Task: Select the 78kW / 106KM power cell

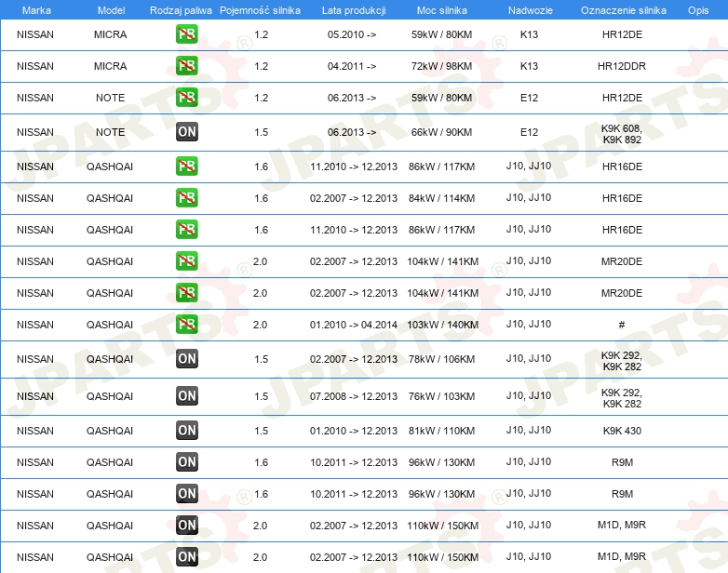Action: click(441, 359)
